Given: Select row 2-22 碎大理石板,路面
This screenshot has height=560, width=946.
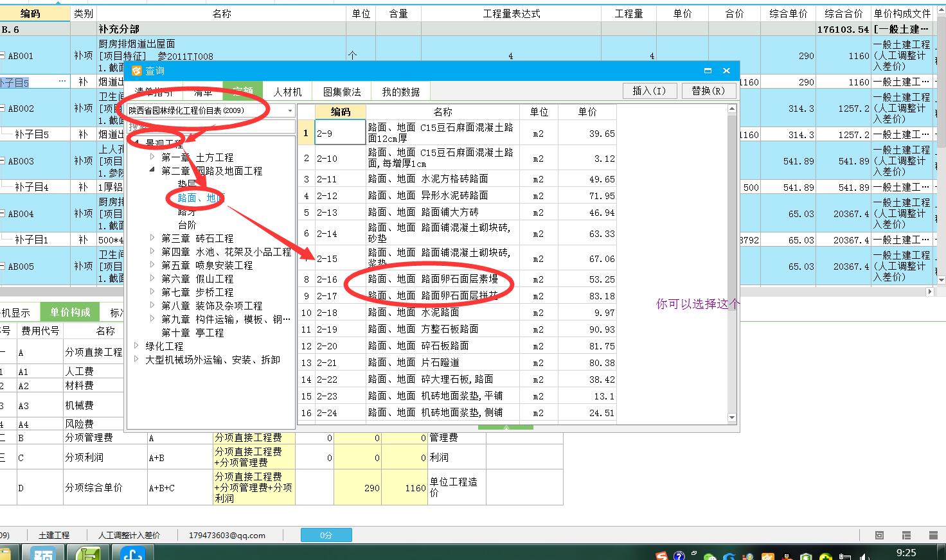Looking at the screenshot, I should point(457,380).
